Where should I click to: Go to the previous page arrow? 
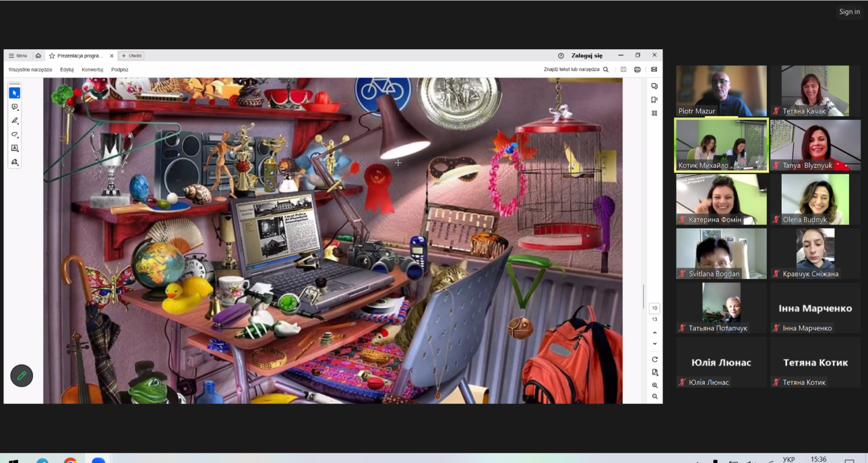click(654, 333)
